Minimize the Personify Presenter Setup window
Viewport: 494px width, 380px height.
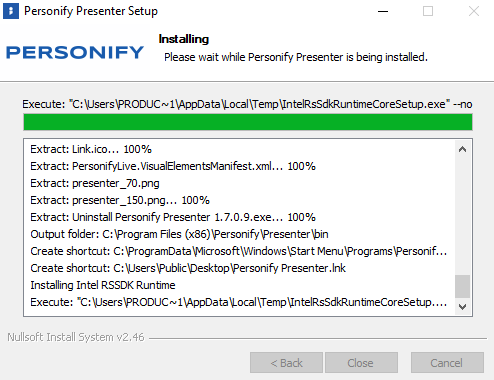[x=383, y=11]
